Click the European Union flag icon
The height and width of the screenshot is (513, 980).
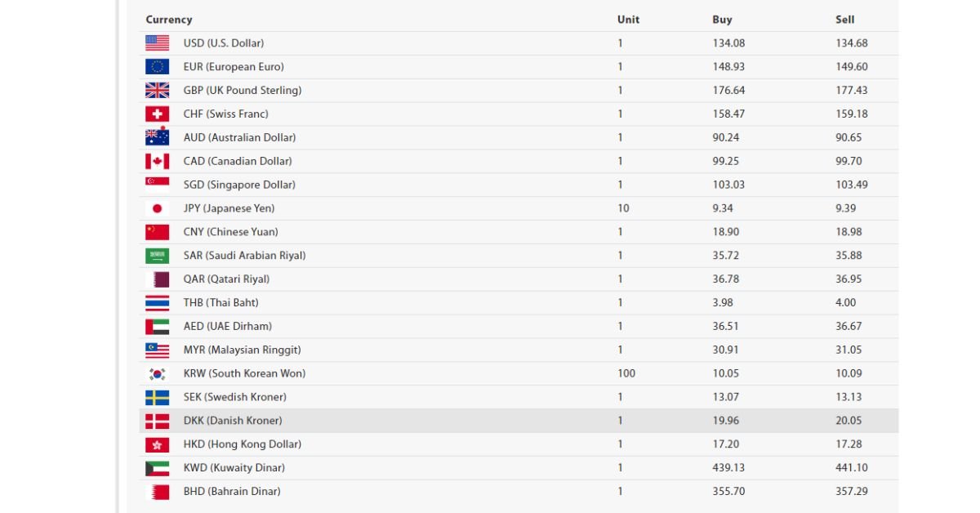click(157, 67)
